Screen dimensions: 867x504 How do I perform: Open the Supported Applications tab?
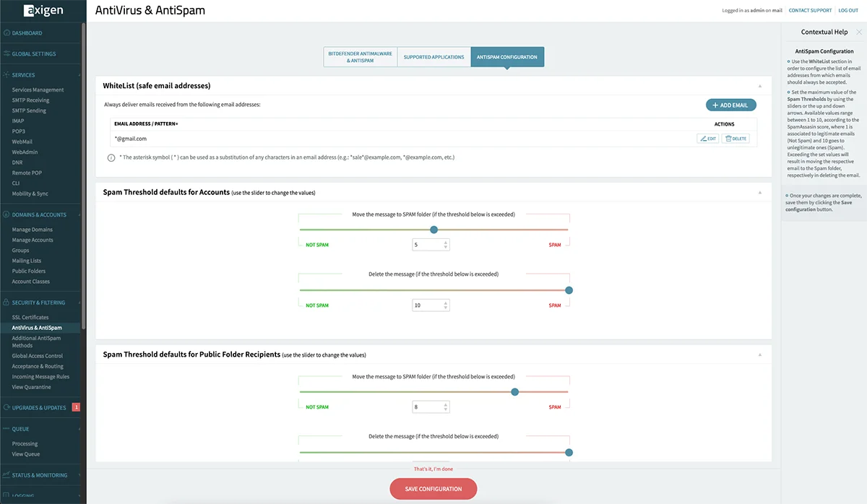pyautogui.click(x=433, y=57)
